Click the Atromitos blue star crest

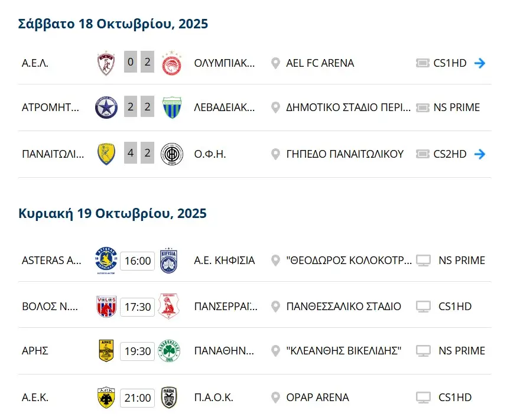coord(106,108)
